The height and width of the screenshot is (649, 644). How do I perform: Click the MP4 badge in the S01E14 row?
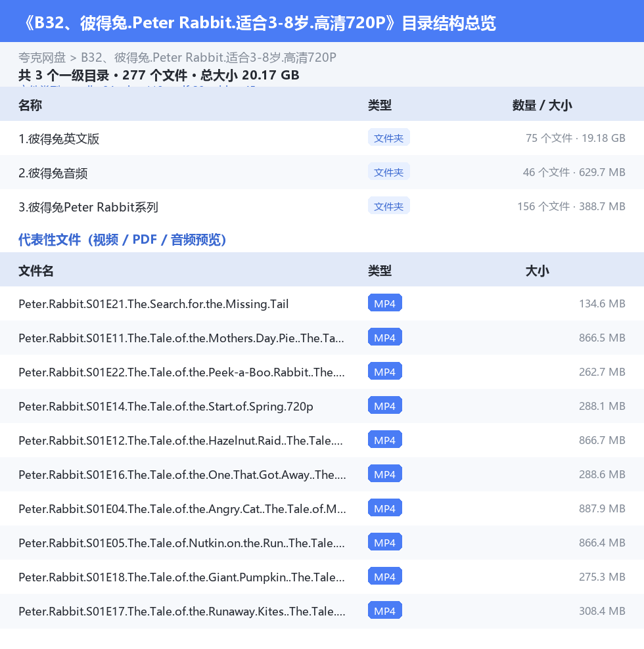tap(384, 406)
